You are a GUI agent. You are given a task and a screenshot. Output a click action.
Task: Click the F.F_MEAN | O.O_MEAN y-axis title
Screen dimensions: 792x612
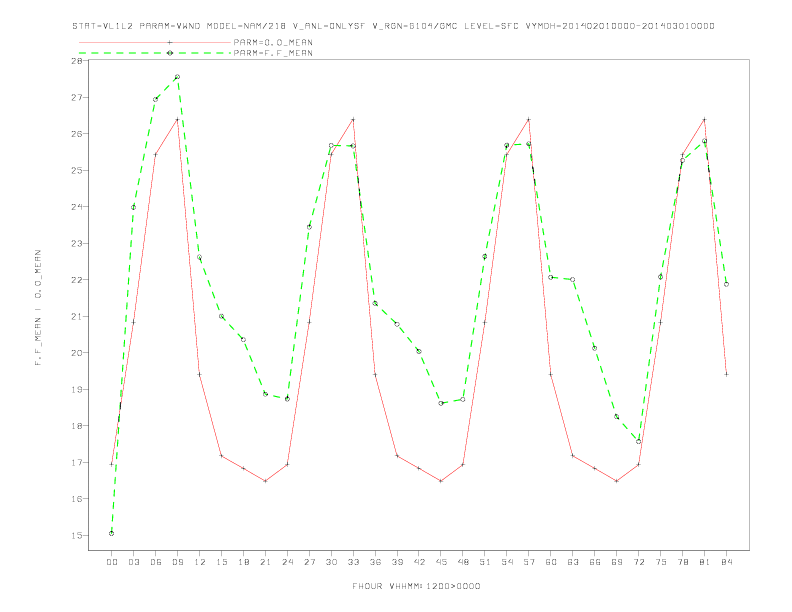(38, 308)
